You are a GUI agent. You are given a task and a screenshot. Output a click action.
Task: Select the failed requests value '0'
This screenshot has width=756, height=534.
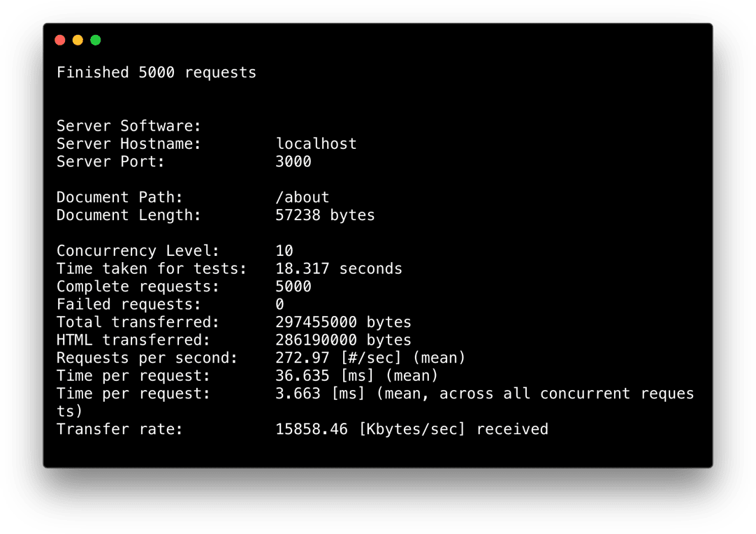pyautogui.click(x=279, y=304)
